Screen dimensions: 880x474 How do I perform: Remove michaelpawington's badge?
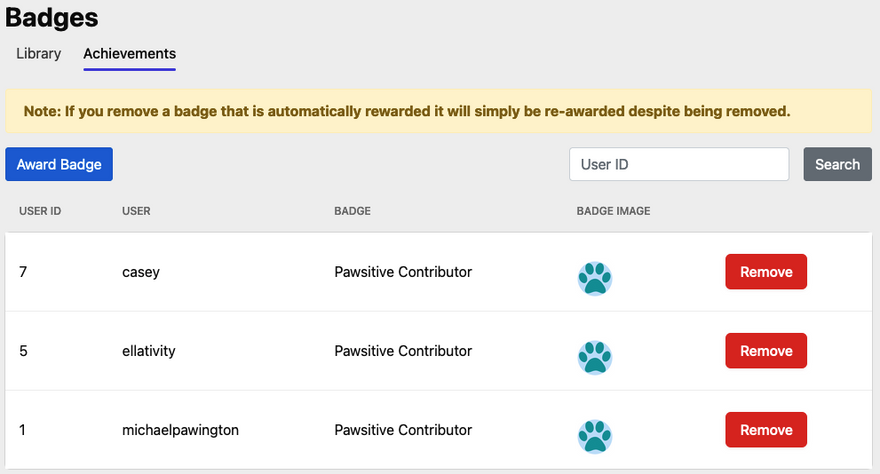click(x=766, y=430)
